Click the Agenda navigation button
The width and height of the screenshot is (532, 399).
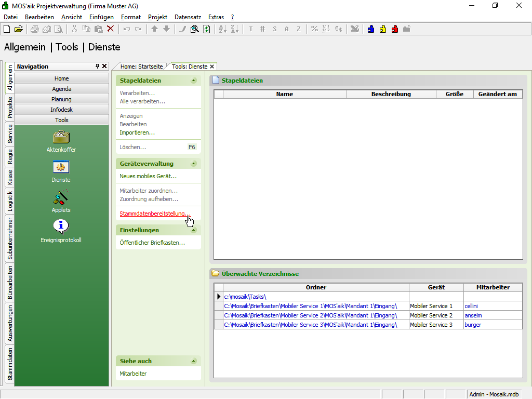[x=61, y=89]
